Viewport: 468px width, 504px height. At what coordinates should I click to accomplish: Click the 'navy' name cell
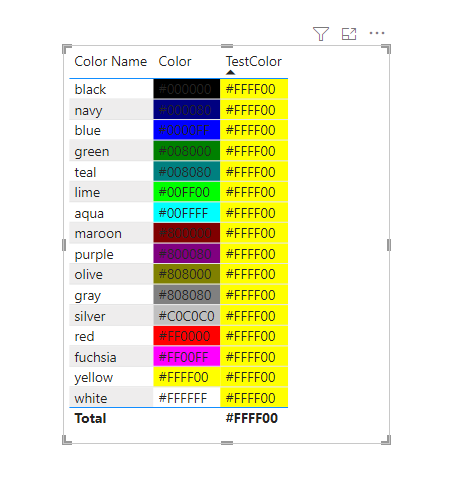click(x=111, y=110)
